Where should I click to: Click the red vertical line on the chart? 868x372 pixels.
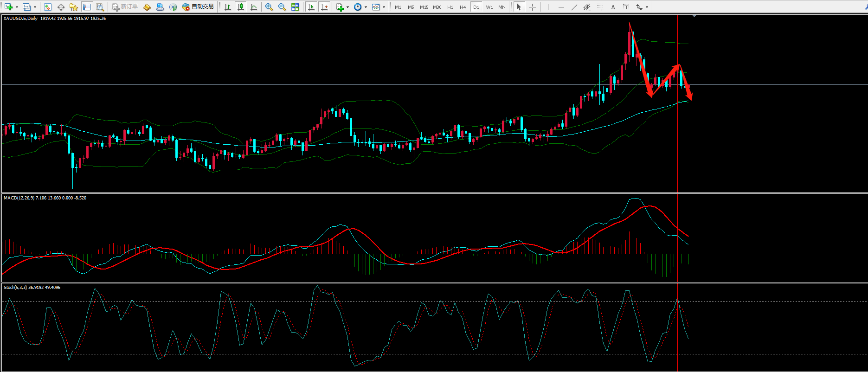coord(677,139)
